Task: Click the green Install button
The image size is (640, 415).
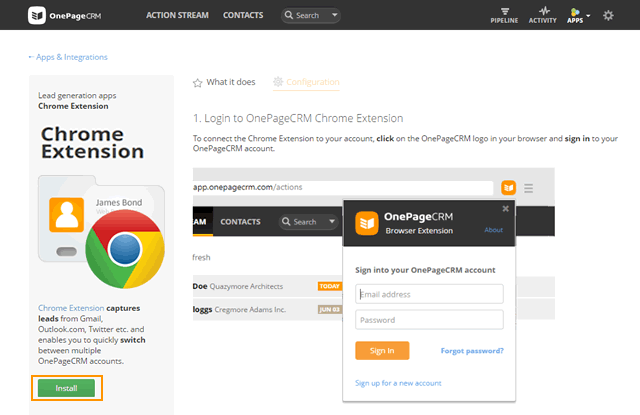Action: click(x=66, y=388)
